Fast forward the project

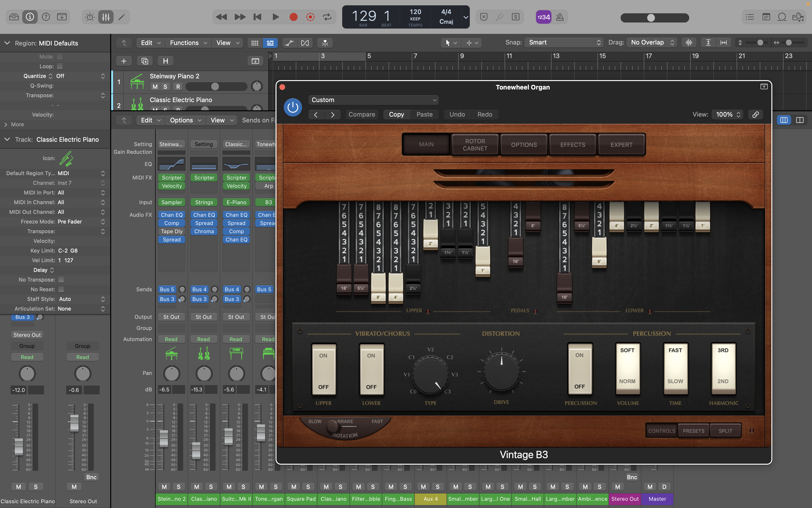tap(240, 17)
